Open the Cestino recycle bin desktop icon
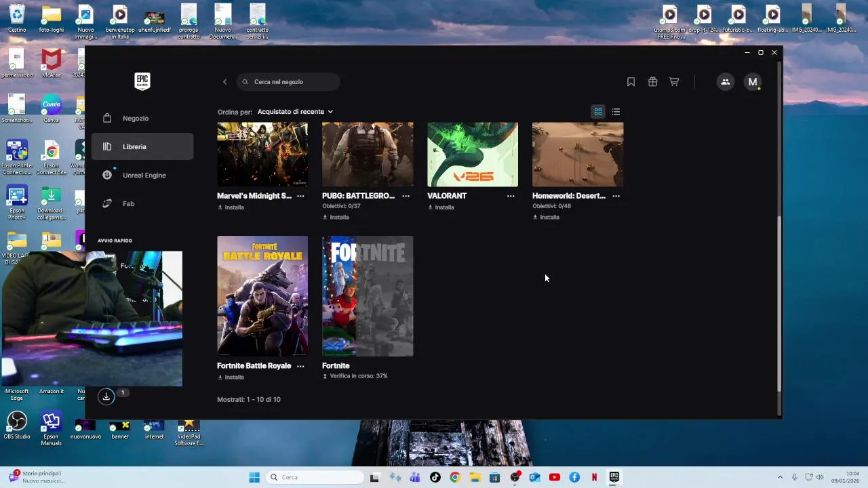The image size is (868, 488). (x=17, y=18)
